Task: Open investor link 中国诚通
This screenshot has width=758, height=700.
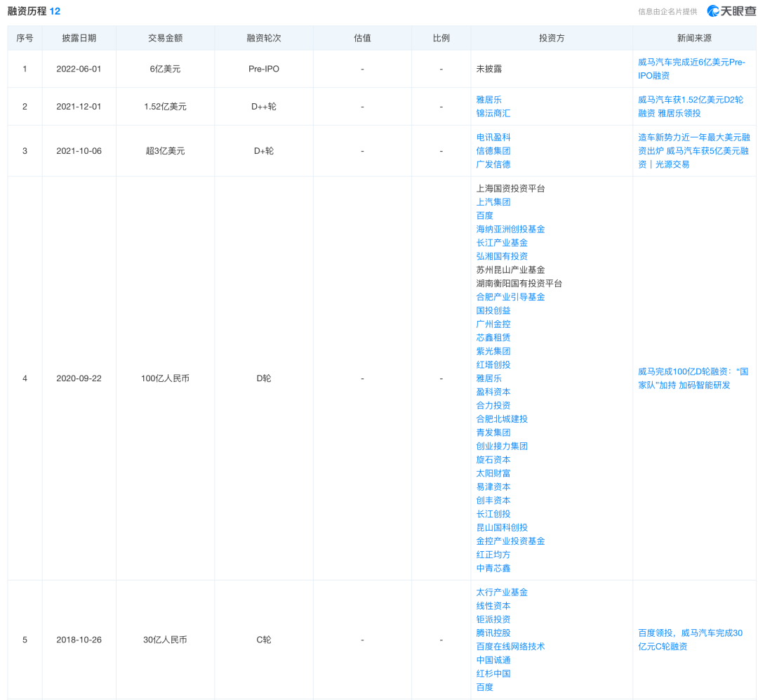Action: pyautogui.click(x=493, y=660)
